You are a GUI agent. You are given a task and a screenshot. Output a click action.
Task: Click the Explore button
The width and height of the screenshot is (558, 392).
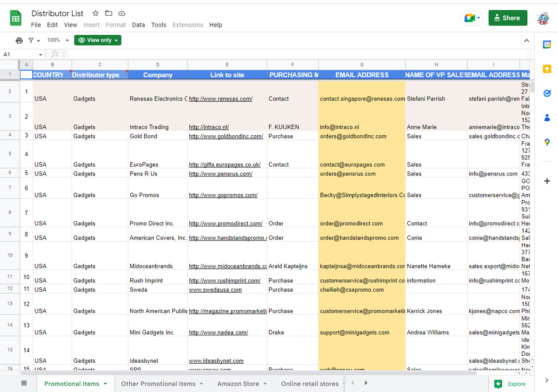point(510,384)
